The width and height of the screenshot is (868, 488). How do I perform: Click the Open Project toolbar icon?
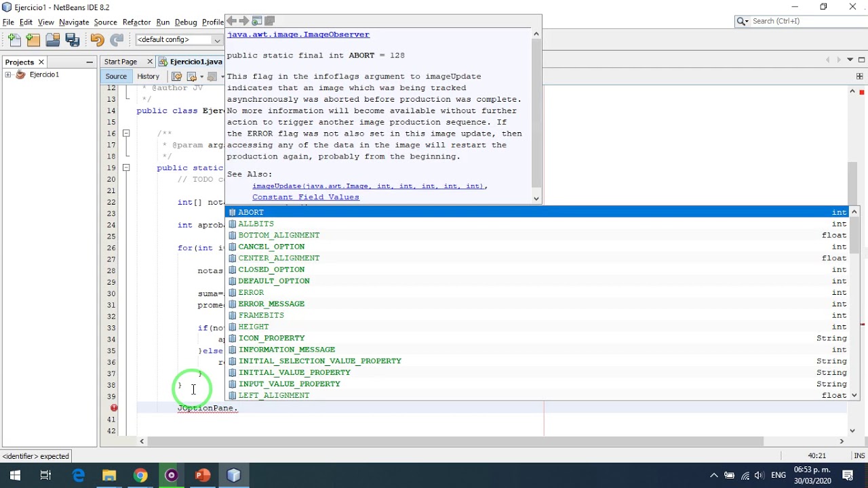coord(53,40)
